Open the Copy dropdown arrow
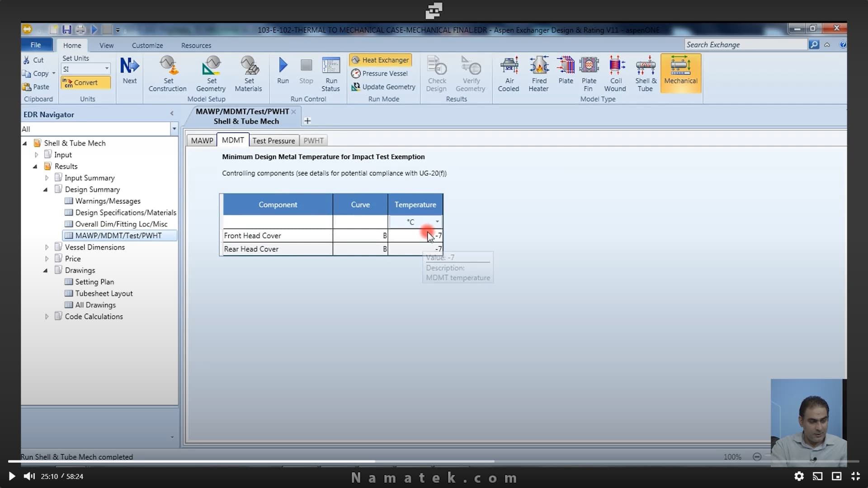 54,73
